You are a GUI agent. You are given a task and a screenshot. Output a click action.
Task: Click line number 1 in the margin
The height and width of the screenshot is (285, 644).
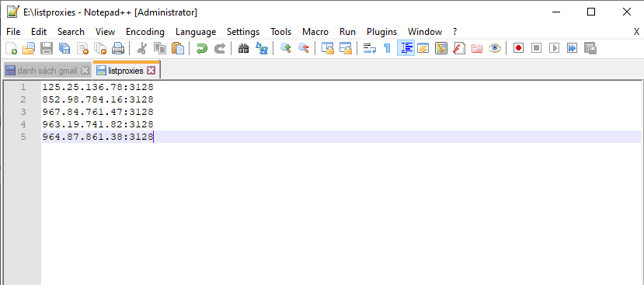[23, 87]
